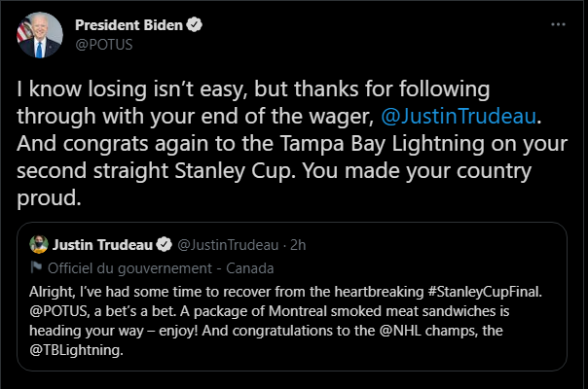Click the verified badge beside President Biden
The image size is (588, 389).
coord(194,25)
